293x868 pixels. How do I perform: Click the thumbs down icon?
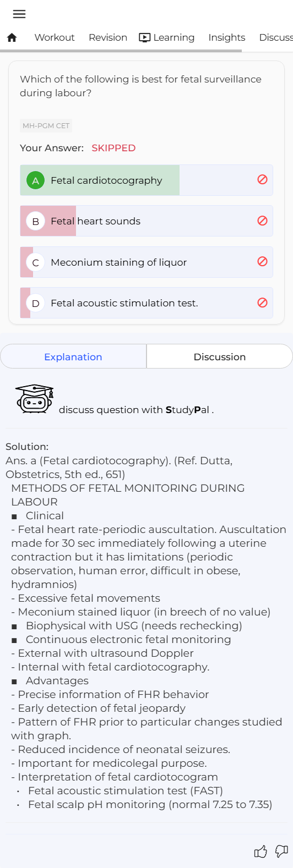pyautogui.click(x=281, y=851)
